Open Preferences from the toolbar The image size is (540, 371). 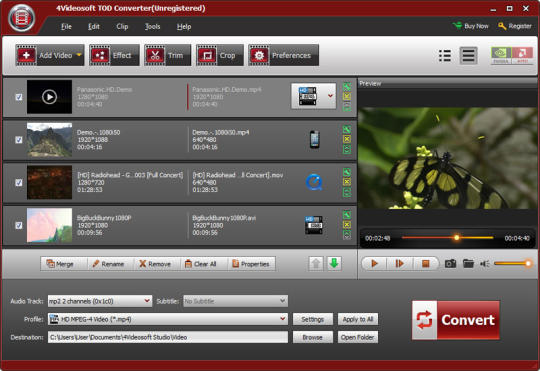283,55
